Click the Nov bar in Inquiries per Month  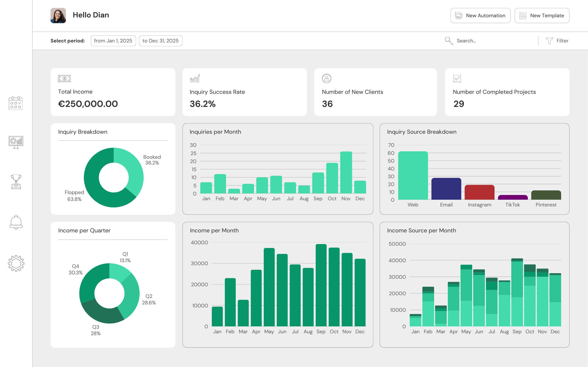click(x=346, y=172)
